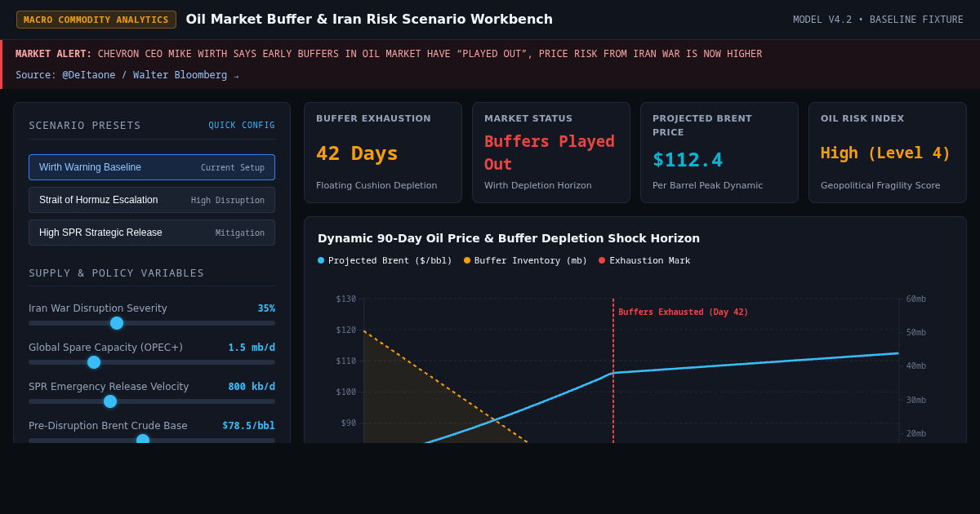Viewport: 980px width, 514px height.
Task: Toggle Buffer Inventory (mb) legend dot
Action: 467,260
